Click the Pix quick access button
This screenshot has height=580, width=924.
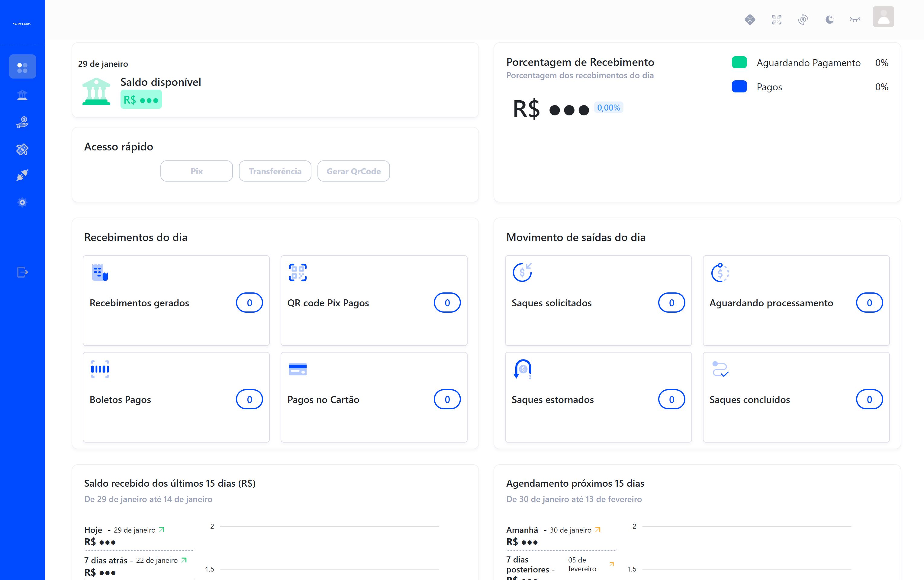click(196, 171)
